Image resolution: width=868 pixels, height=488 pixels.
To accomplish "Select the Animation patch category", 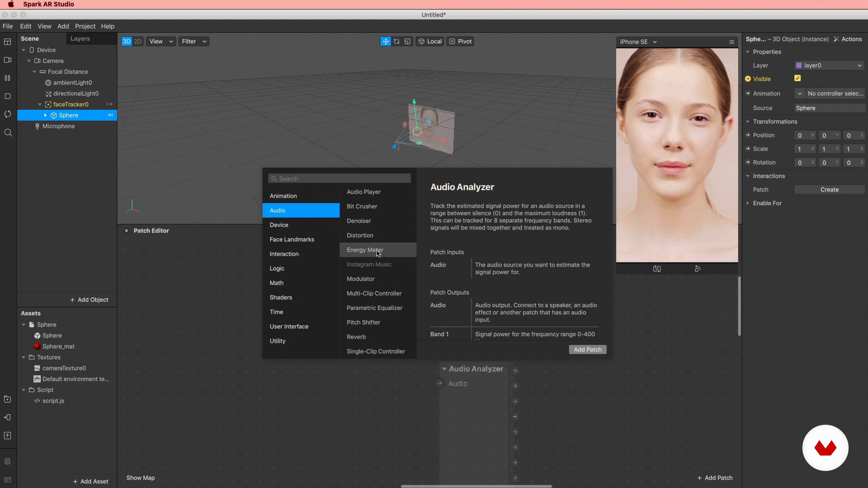I will pyautogui.click(x=301, y=196).
